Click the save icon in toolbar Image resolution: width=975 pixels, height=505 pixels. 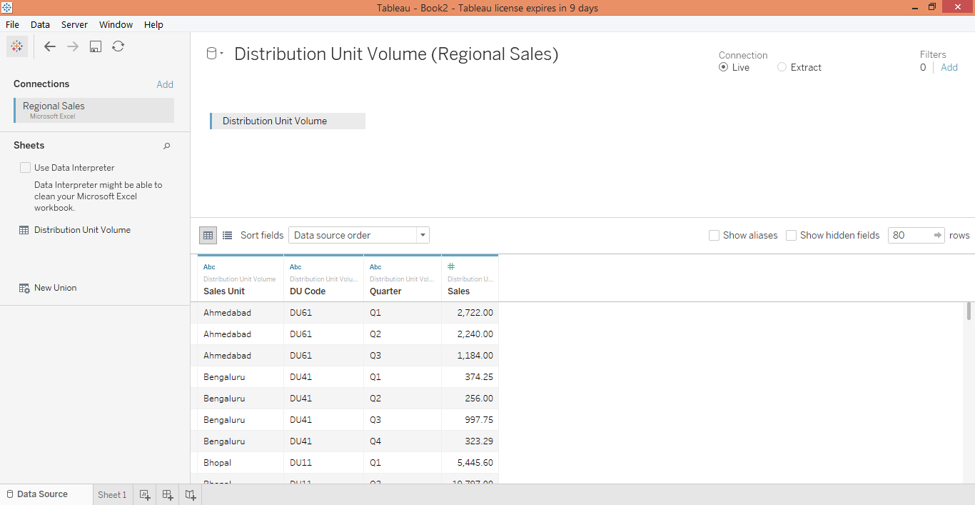95,46
